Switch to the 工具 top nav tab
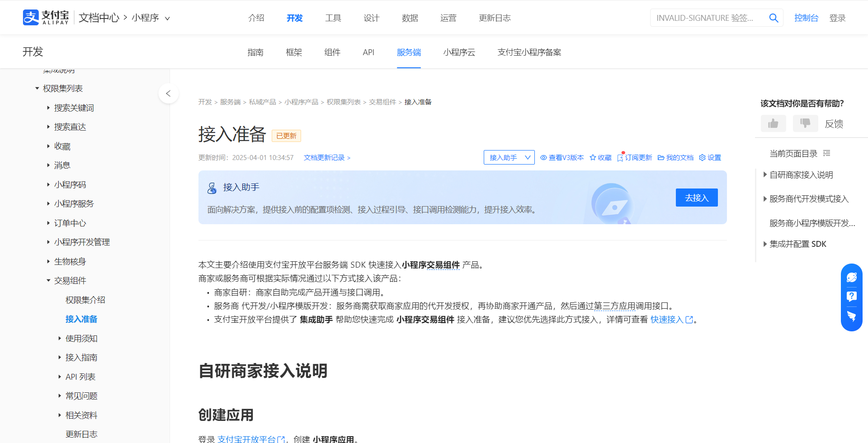Image resolution: width=868 pixels, height=443 pixels. pos(333,18)
